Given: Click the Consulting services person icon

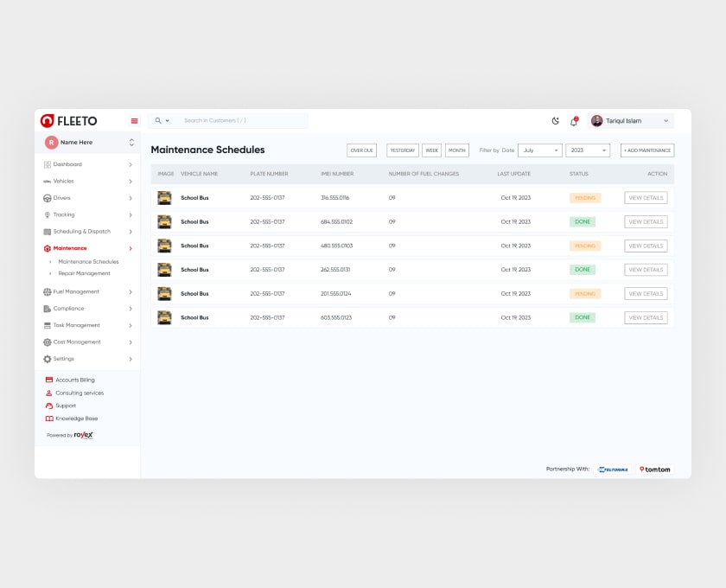Looking at the screenshot, I should [49, 393].
